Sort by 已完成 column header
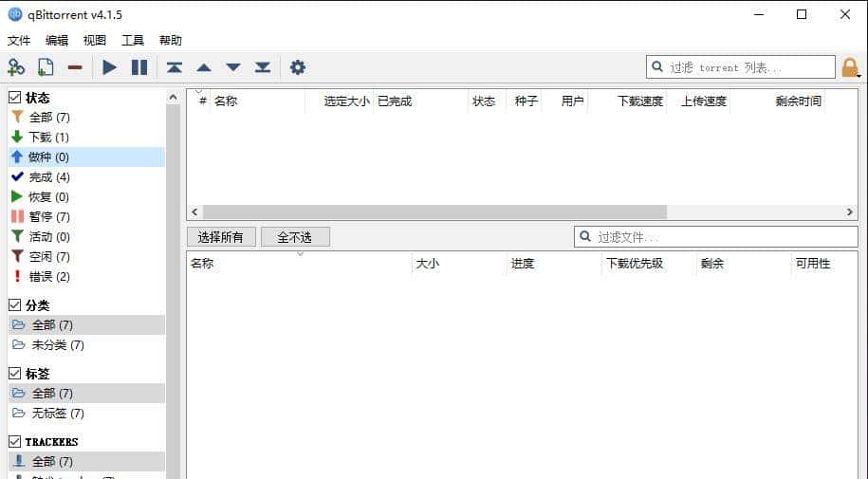868x479 pixels. coord(420,101)
